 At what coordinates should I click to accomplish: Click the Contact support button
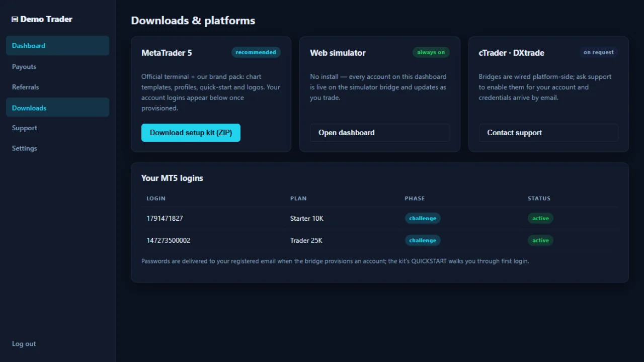(x=548, y=133)
